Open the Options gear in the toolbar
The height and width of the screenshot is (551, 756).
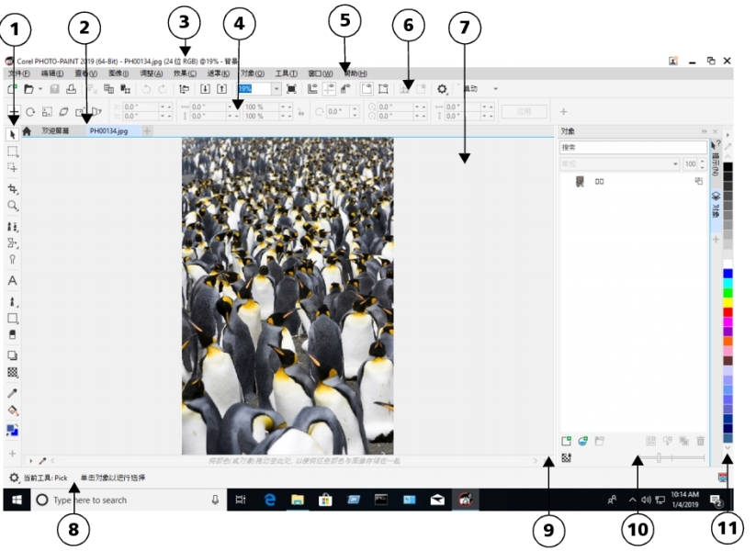pyautogui.click(x=443, y=89)
